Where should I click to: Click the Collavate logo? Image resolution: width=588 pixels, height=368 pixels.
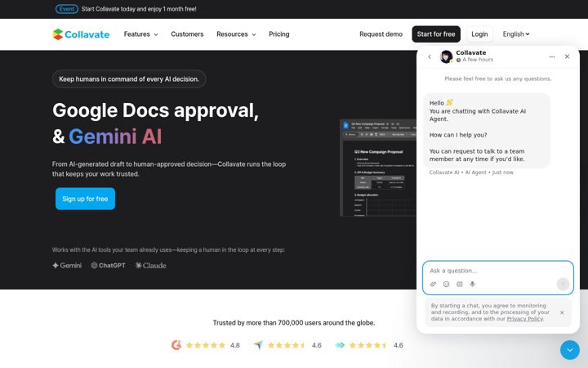pos(81,34)
